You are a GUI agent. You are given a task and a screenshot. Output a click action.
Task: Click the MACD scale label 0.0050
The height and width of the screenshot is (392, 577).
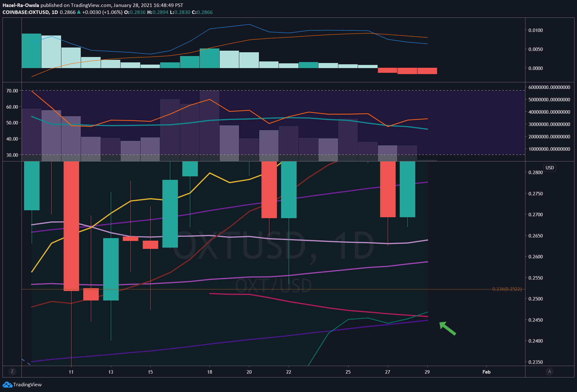coord(536,49)
